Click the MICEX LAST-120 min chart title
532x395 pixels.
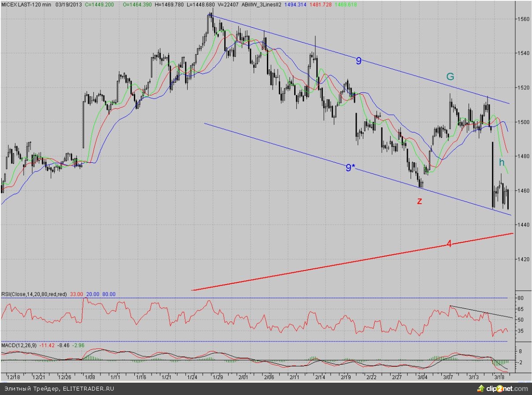point(26,4)
